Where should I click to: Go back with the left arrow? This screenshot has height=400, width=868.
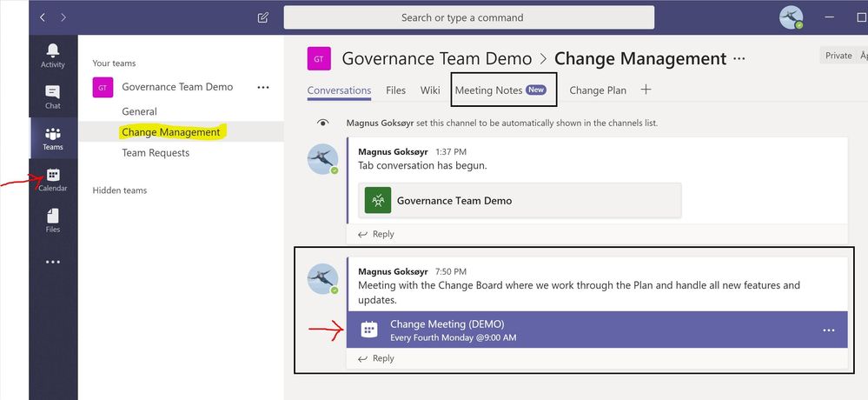tap(43, 17)
